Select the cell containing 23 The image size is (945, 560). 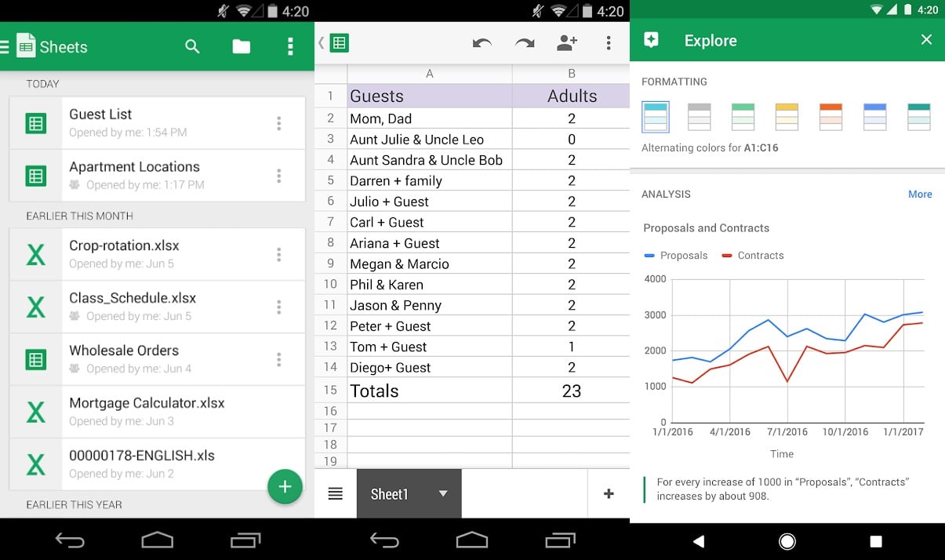[571, 391]
